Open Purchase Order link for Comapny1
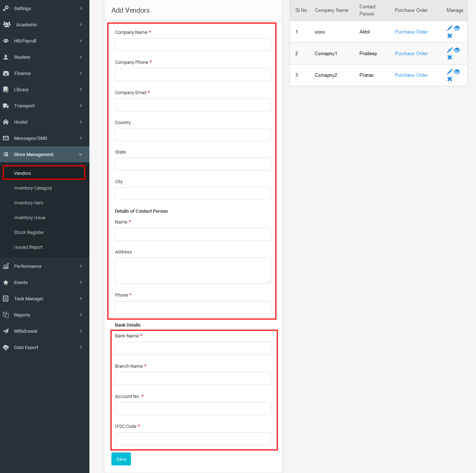This screenshot has width=476, height=473. click(x=411, y=53)
